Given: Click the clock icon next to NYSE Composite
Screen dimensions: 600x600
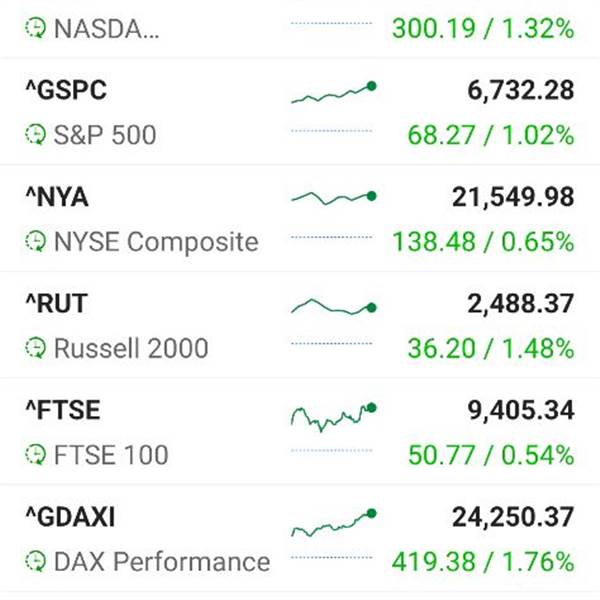Looking at the screenshot, I should click(36, 241).
